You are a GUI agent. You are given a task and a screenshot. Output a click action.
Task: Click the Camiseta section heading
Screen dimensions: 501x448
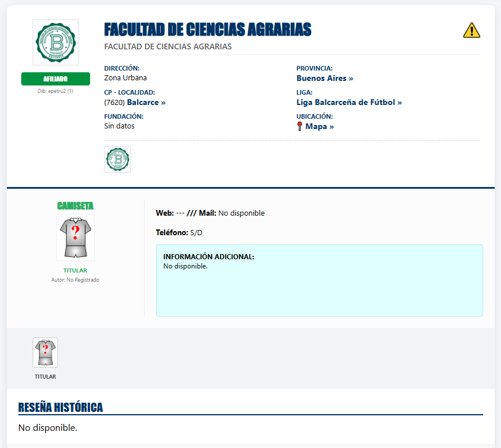click(75, 206)
